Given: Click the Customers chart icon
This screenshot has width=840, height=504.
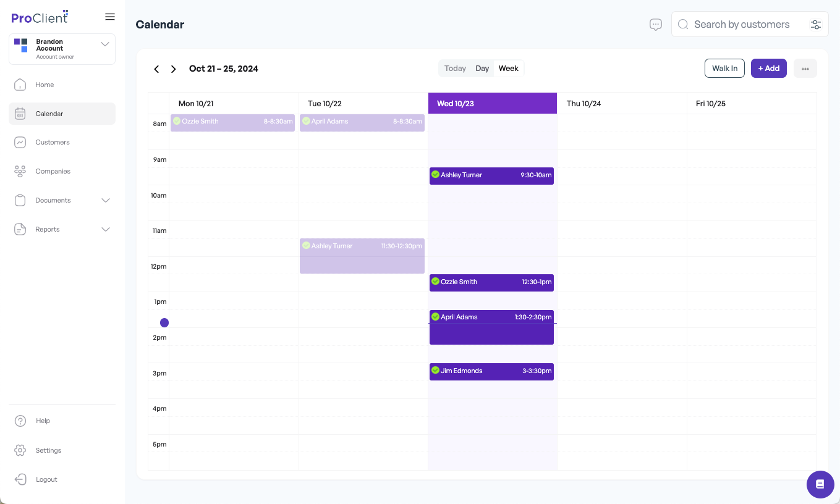Looking at the screenshot, I should pos(20,142).
